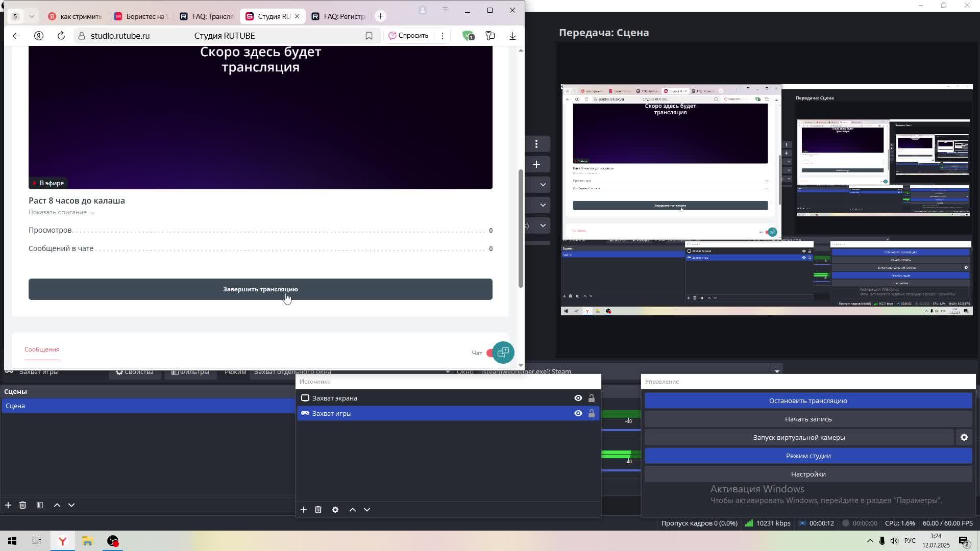Remove the selected source
This screenshot has width=980, height=551.
(x=318, y=510)
